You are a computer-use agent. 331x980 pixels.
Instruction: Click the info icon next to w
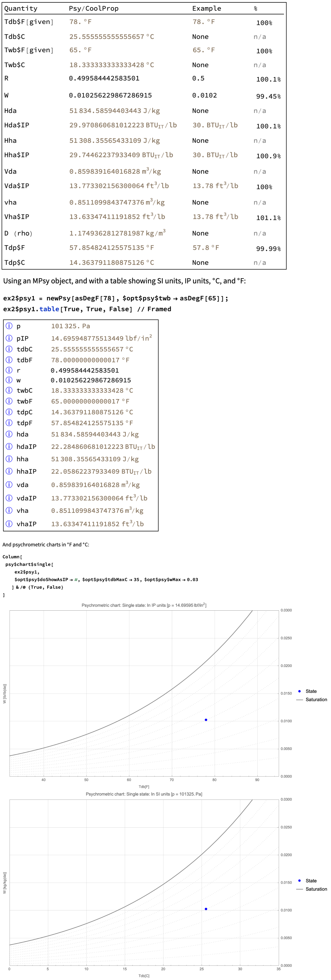coord(9,380)
